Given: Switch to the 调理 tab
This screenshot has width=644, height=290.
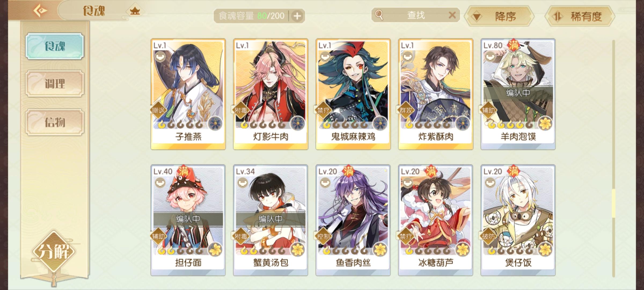Looking at the screenshot, I should click(x=55, y=84).
